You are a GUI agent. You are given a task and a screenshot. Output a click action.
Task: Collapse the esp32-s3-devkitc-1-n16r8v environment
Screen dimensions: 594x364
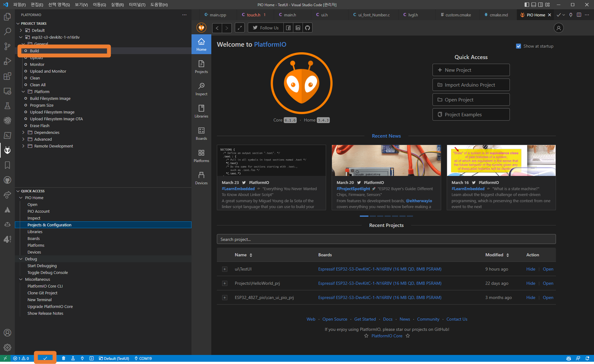click(21, 37)
